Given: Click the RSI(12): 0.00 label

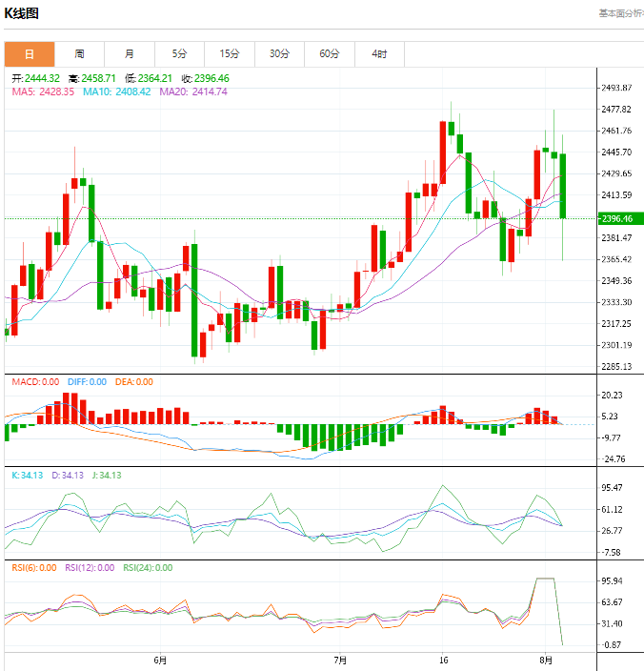Looking at the screenshot, I should (x=90, y=568).
